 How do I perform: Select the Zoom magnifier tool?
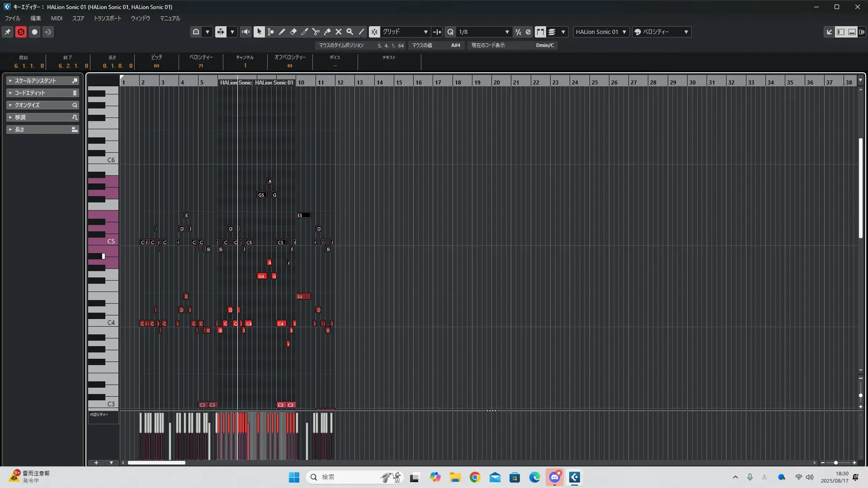pos(349,32)
